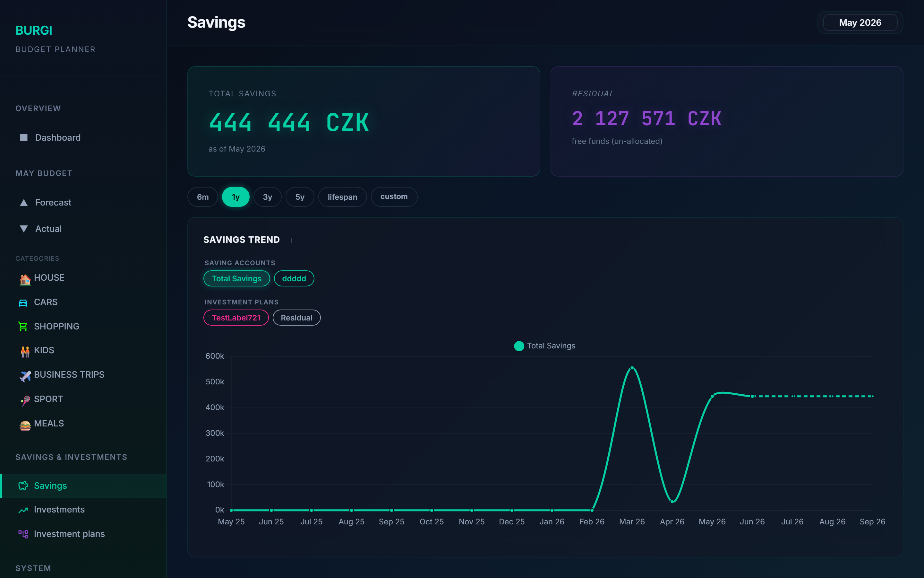
Task: Go to the Forecast view
Action: click(x=83, y=203)
